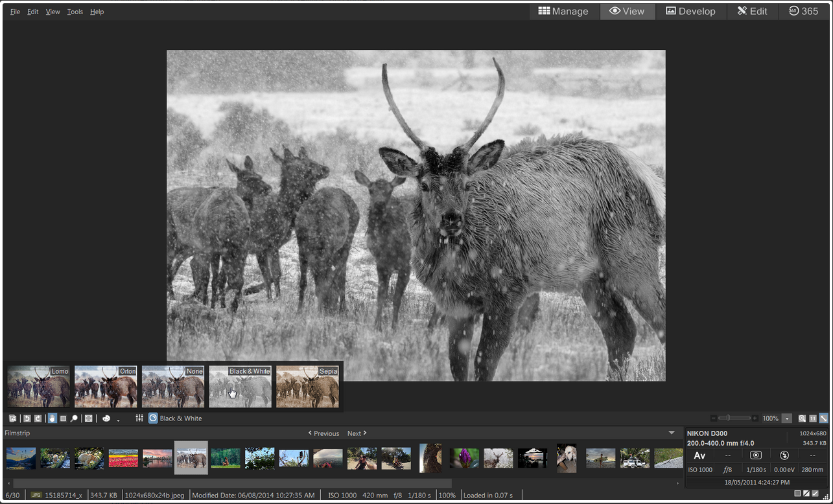Click the full screen icon in toolbar
The height and width of the screenshot is (504, 833).
(x=89, y=418)
